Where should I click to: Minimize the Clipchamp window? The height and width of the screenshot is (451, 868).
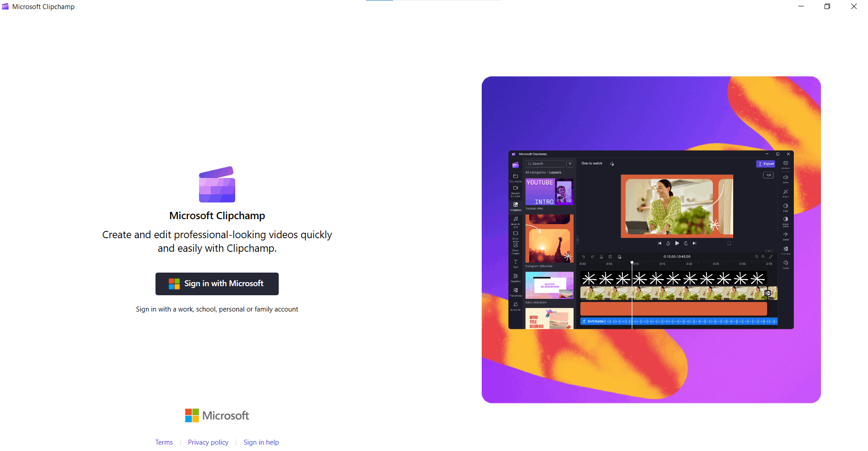coord(801,6)
